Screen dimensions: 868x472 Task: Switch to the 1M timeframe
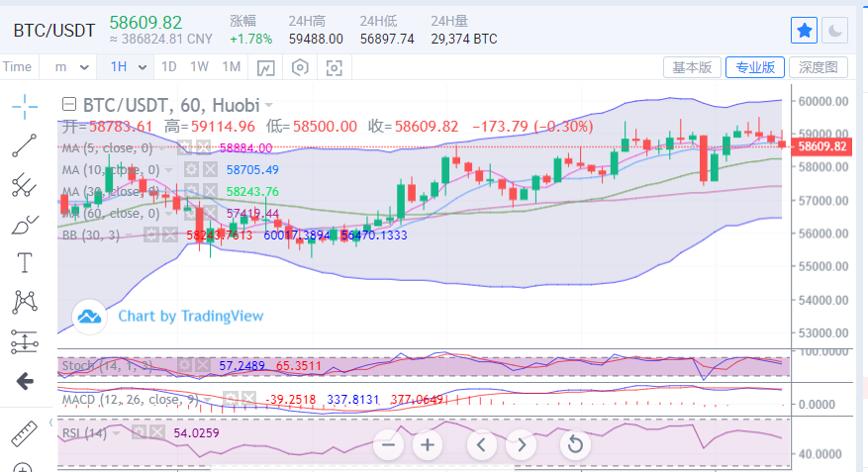pyautogui.click(x=232, y=67)
